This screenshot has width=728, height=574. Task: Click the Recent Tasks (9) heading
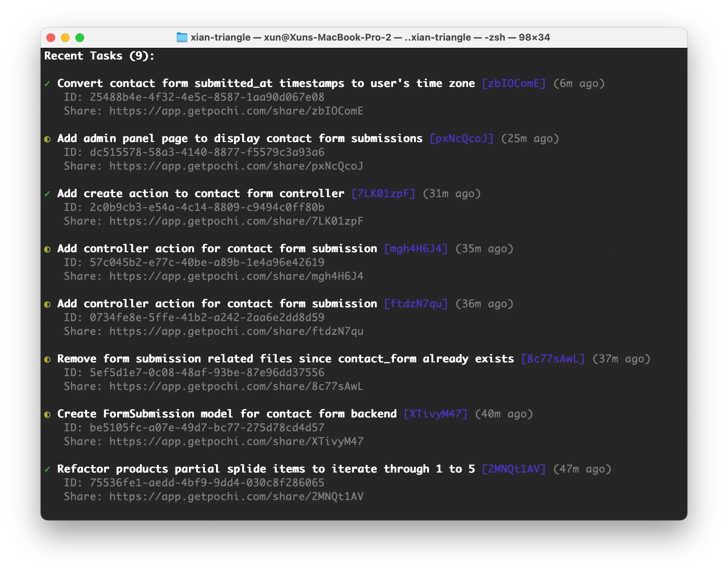coord(99,56)
